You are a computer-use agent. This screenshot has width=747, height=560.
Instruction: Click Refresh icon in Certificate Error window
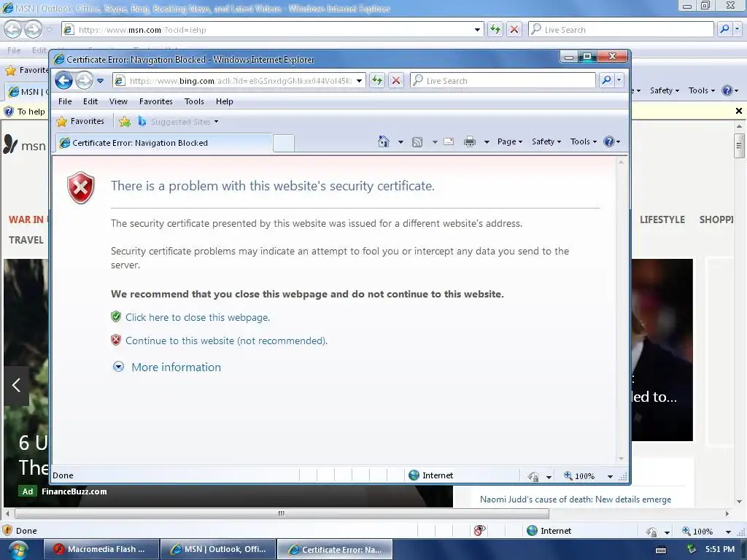point(377,80)
